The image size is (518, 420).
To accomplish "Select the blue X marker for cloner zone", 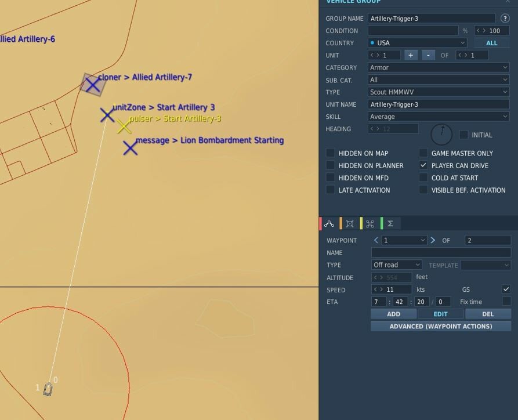I will [x=93, y=85].
